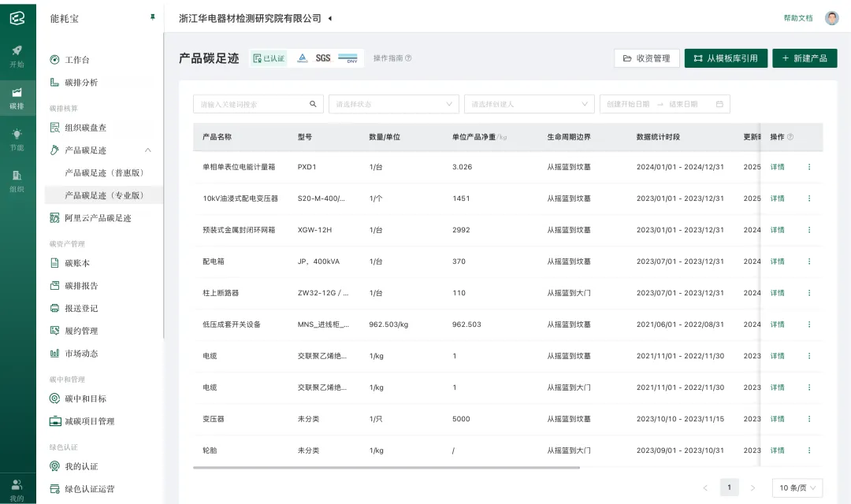Open the 节能 lightbulb icon
Viewport: 851px width, 504px height.
point(17,139)
